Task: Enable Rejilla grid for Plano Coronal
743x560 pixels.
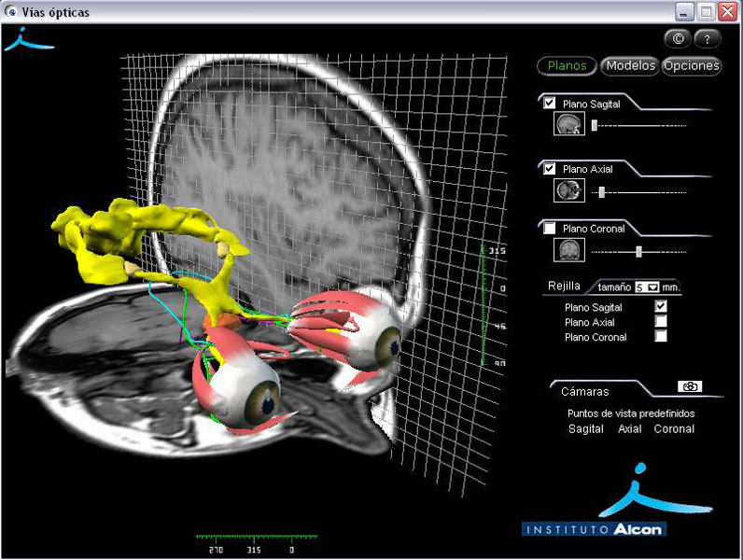Action: tap(661, 336)
